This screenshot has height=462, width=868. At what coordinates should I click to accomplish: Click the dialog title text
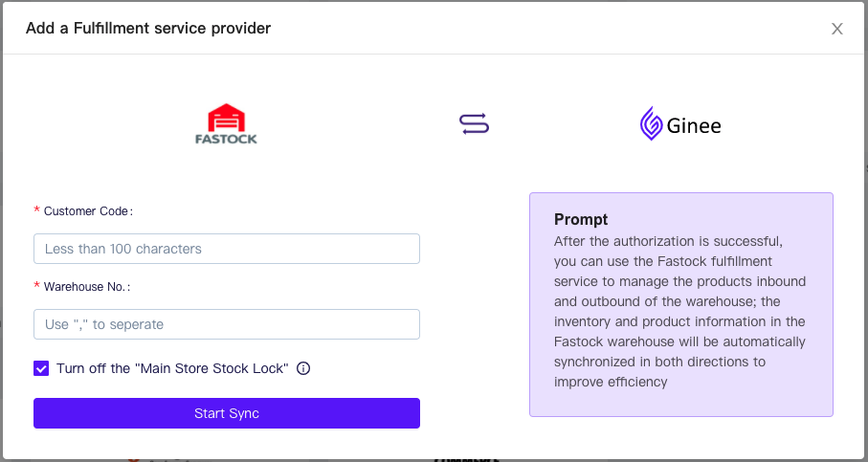click(148, 29)
